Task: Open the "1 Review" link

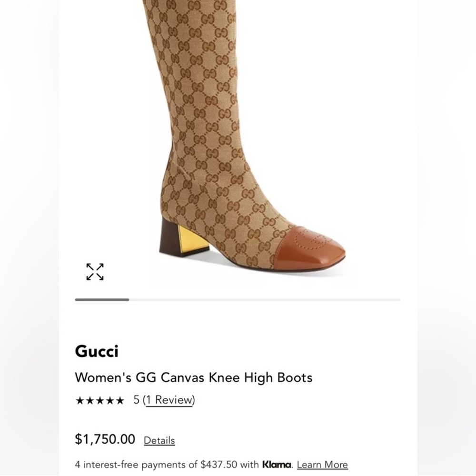Action: click(169, 400)
